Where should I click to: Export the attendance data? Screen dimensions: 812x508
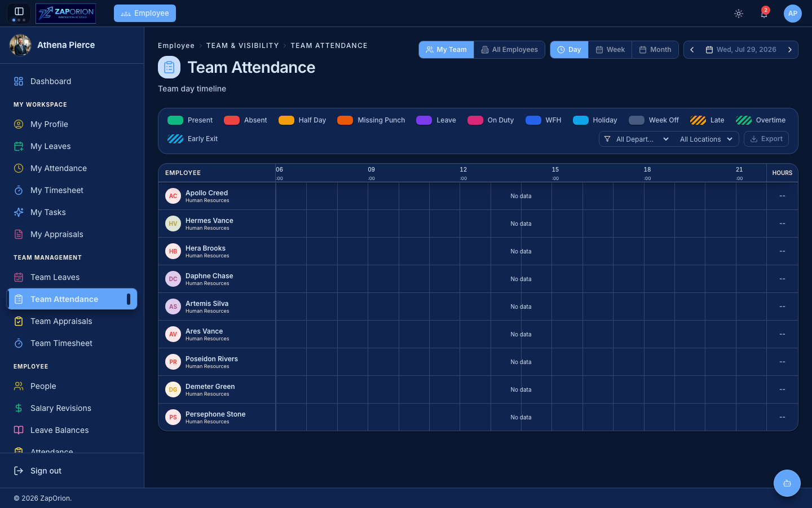tap(766, 139)
